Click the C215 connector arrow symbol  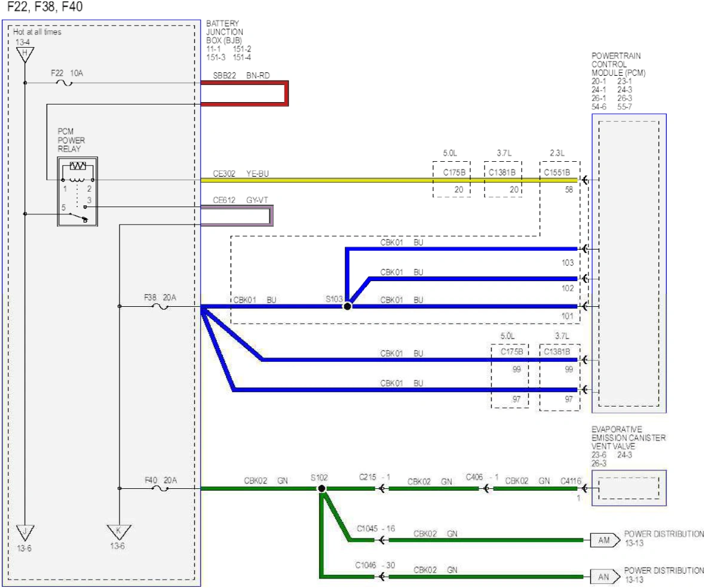381,488
